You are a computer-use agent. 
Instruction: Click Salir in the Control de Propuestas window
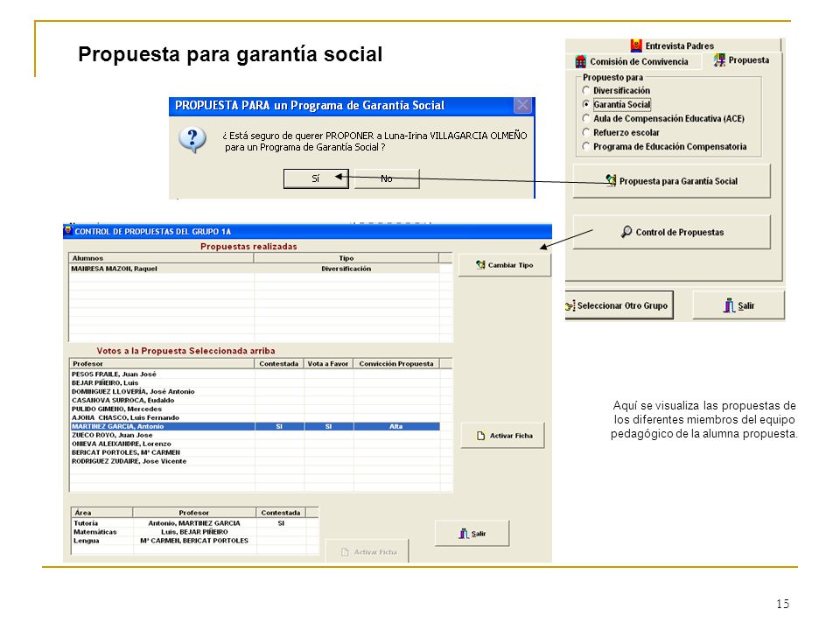[472, 534]
